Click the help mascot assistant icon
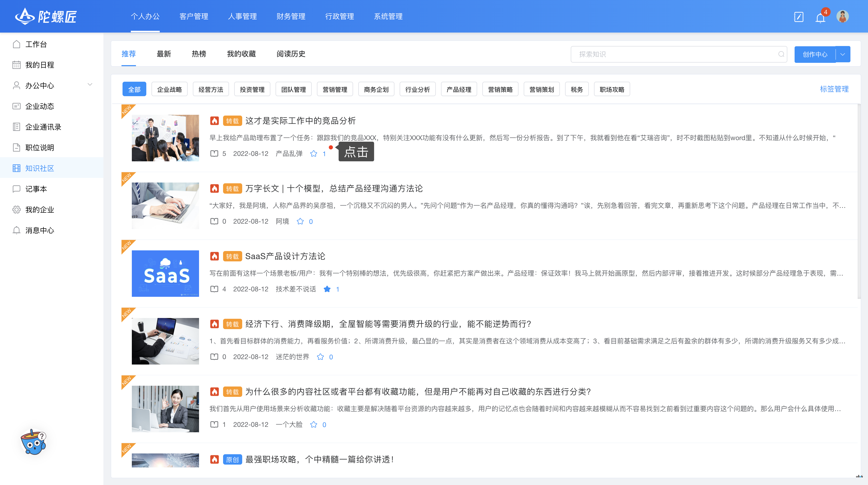This screenshot has width=868, height=485. (x=33, y=442)
